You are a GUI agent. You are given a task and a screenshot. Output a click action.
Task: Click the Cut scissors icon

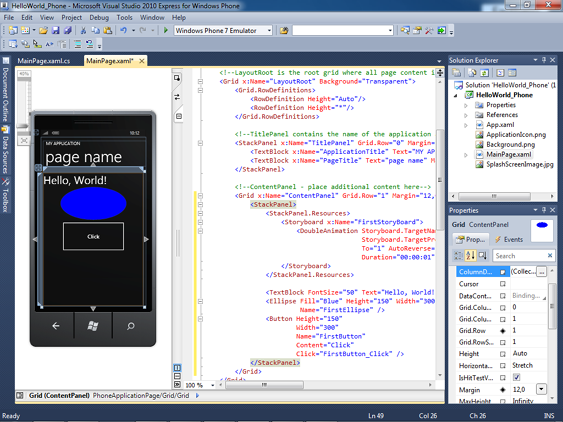(83, 31)
